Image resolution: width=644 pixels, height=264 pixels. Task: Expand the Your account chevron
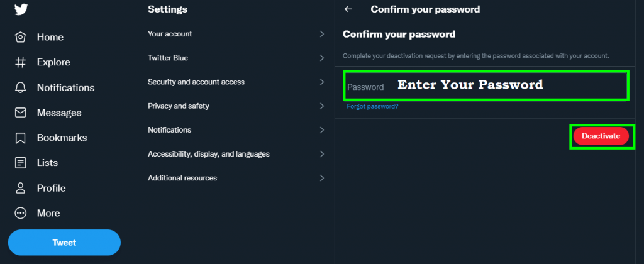[x=321, y=34]
